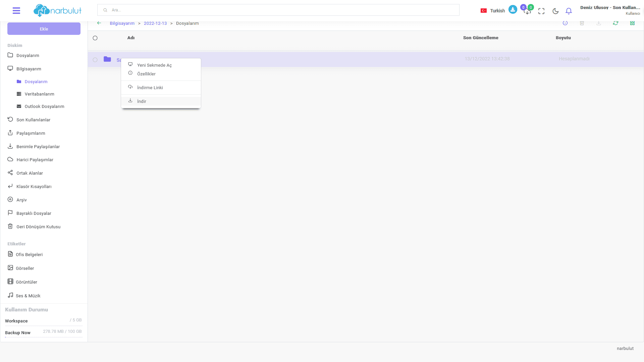This screenshot has width=644, height=362.
Task: Select all files radio in header
Action: (x=95, y=38)
